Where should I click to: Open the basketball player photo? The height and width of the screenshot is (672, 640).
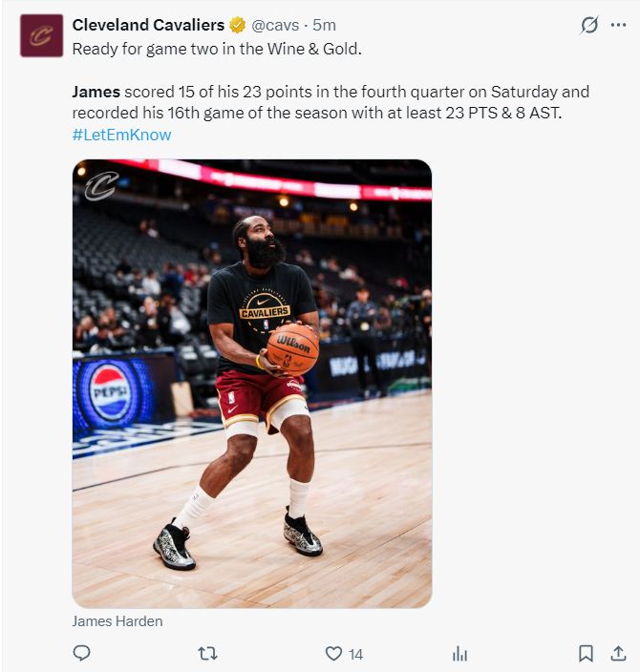(x=252, y=382)
